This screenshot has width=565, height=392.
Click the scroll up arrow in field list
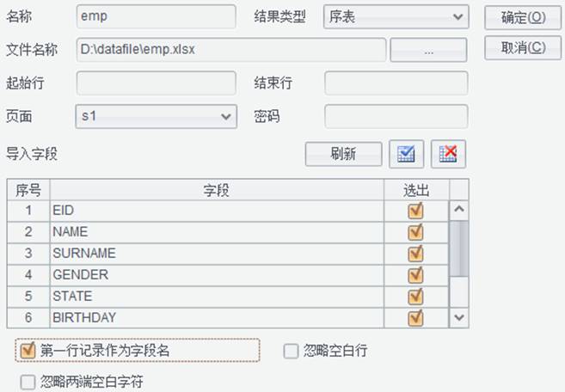[459, 210]
